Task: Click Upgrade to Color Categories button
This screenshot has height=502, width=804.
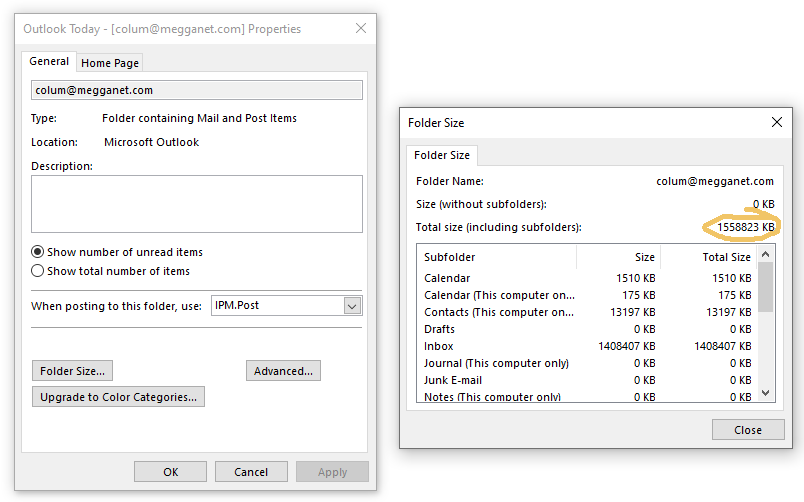Action: coord(118,397)
